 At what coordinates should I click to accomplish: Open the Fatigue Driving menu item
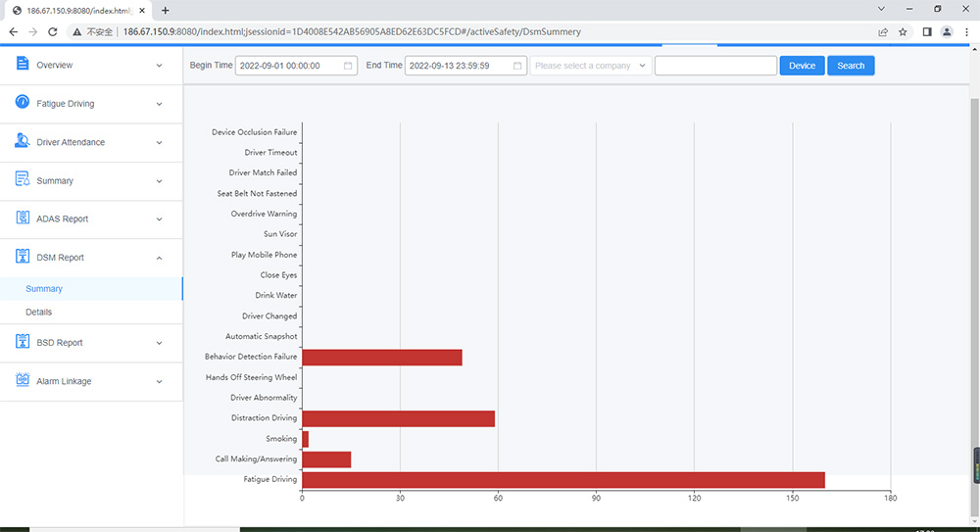tap(91, 104)
